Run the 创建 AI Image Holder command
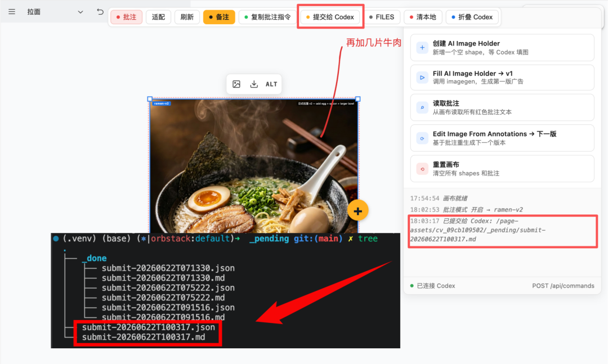The height and width of the screenshot is (364, 608). (502, 48)
